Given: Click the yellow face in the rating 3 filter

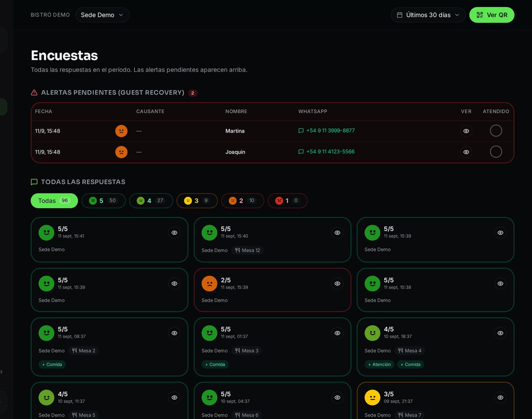Looking at the screenshot, I should click(x=188, y=201).
